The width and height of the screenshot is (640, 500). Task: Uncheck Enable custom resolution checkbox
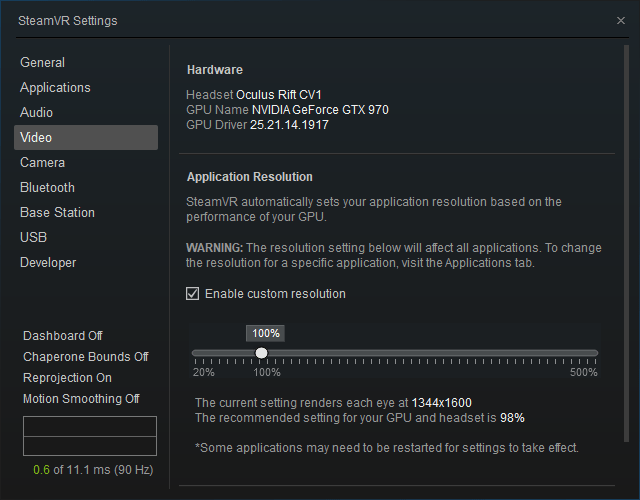194,294
